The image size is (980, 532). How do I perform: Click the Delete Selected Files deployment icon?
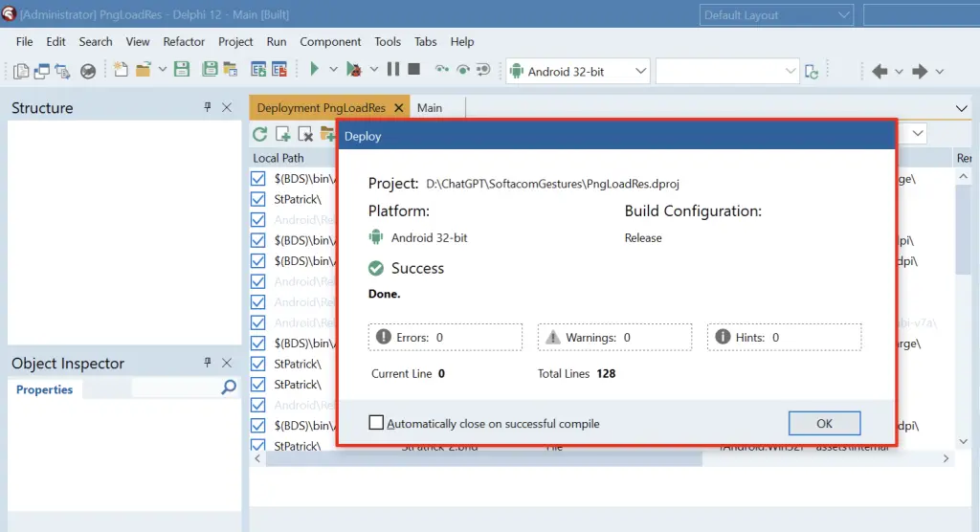click(305, 133)
